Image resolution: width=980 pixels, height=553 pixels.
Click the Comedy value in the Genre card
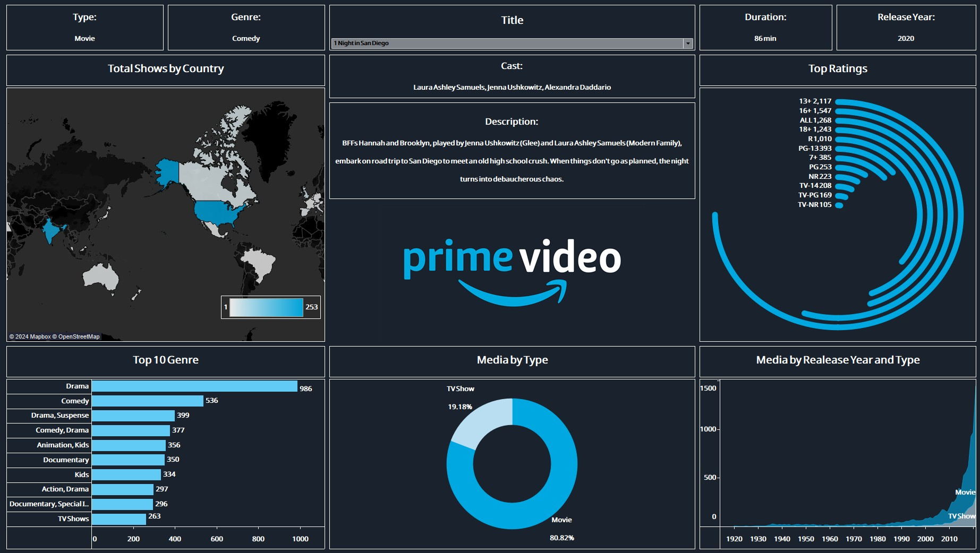pos(246,39)
